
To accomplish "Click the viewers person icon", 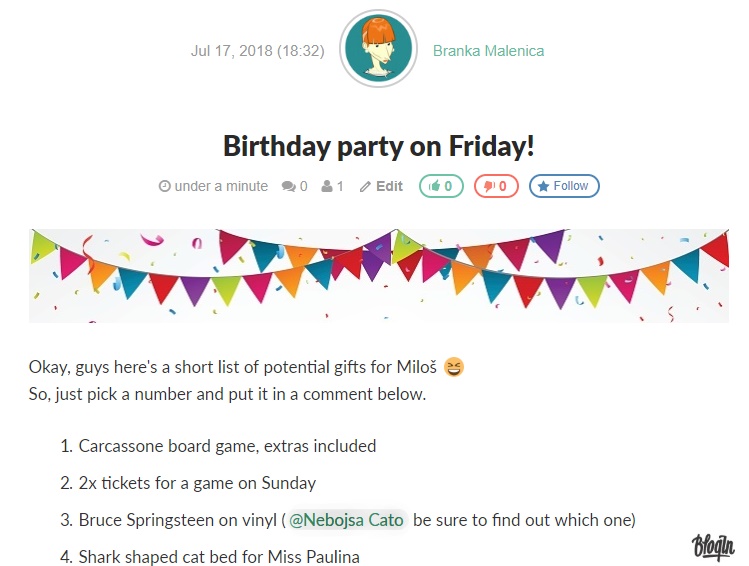I will point(326,186).
